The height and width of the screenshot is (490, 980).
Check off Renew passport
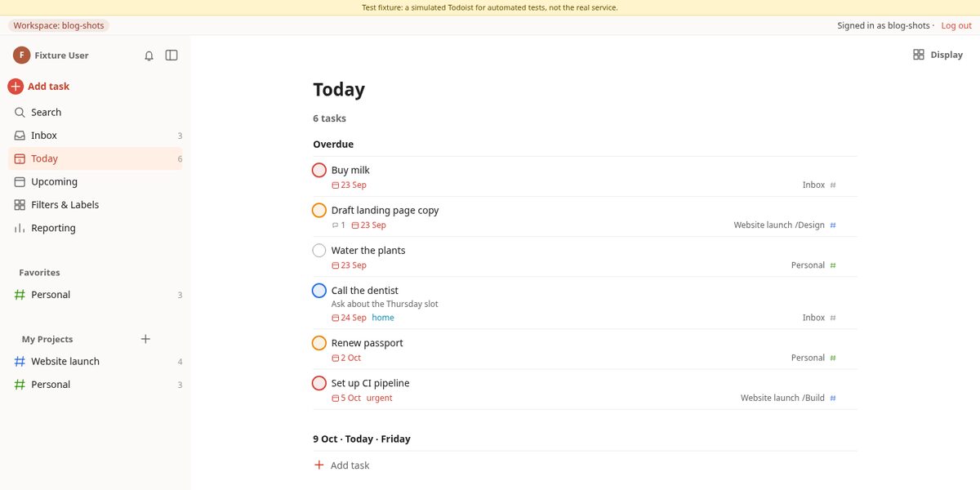(319, 343)
